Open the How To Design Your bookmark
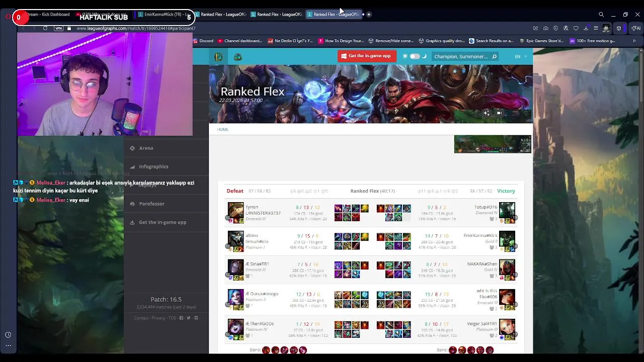The height and width of the screenshot is (362, 644). click(341, 41)
